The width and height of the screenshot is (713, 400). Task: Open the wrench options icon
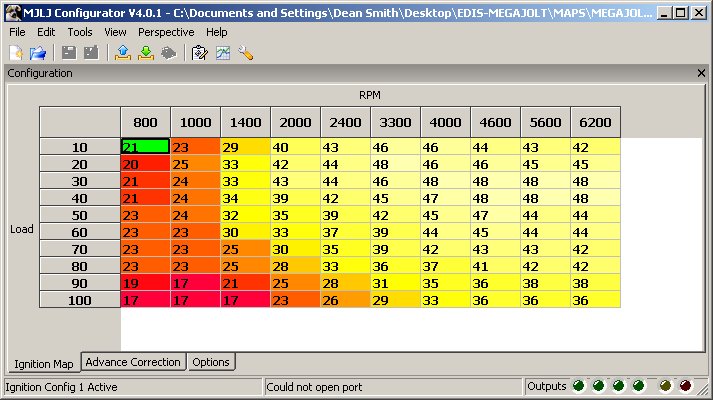tap(246, 53)
